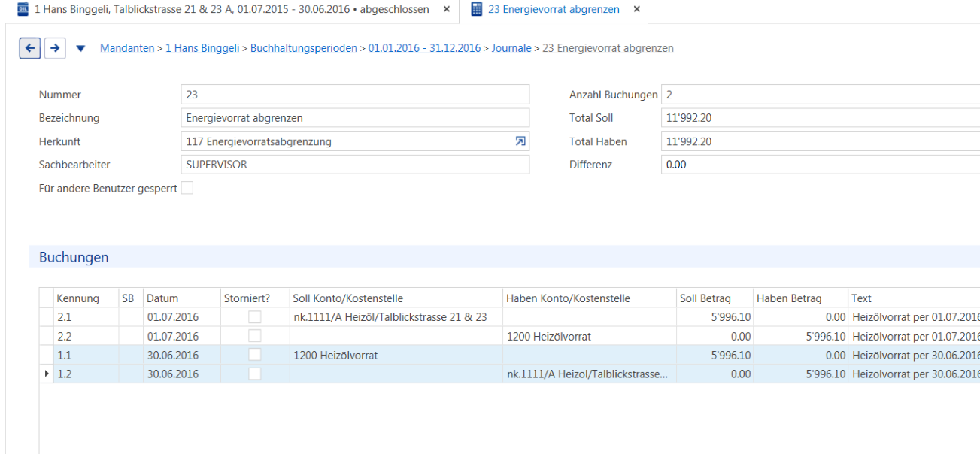Open the Mandanten breadcrumb link

(x=127, y=48)
